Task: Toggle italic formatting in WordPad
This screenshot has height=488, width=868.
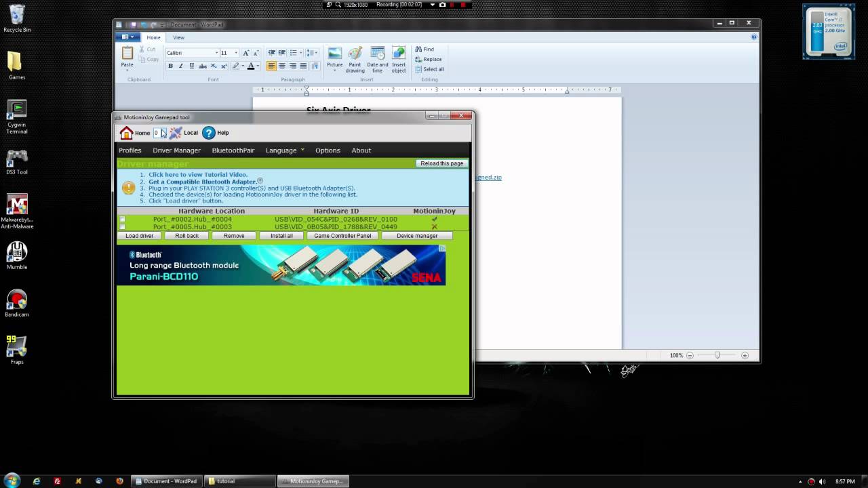Action: 181,66
